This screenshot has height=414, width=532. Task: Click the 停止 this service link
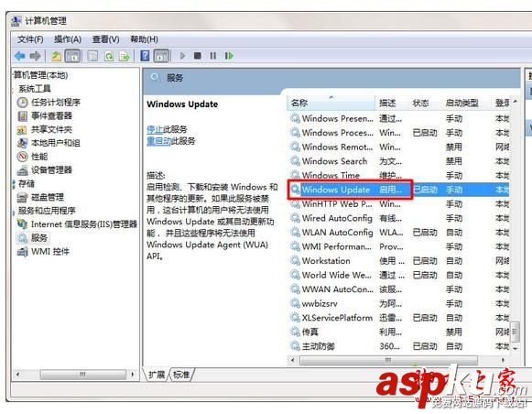pos(155,129)
